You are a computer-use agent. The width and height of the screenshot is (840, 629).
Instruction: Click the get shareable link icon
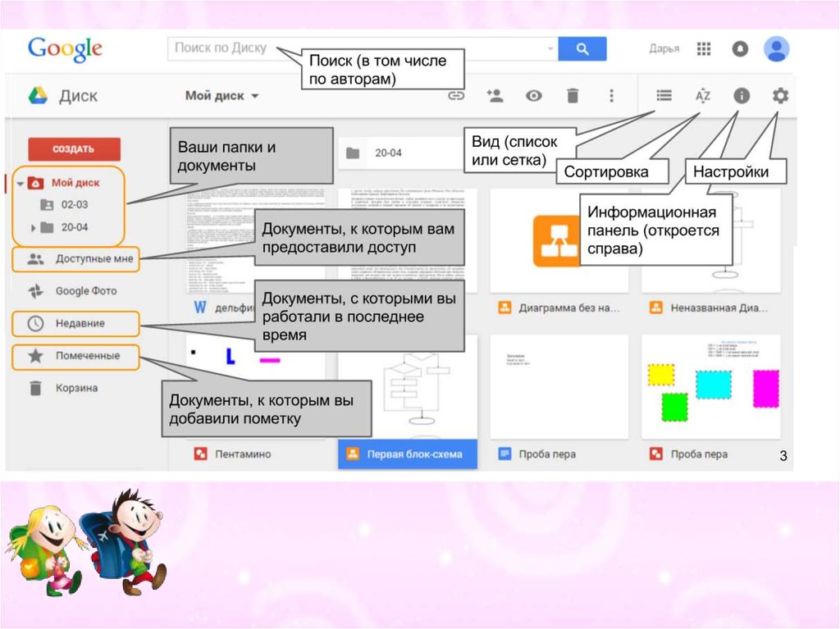point(455,96)
